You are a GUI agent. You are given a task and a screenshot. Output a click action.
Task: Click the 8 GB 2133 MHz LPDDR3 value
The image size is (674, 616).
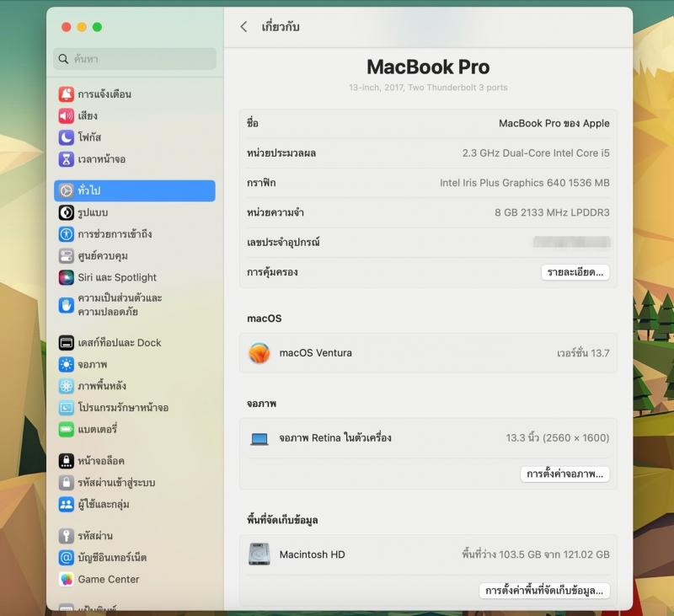[x=552, y=212]
